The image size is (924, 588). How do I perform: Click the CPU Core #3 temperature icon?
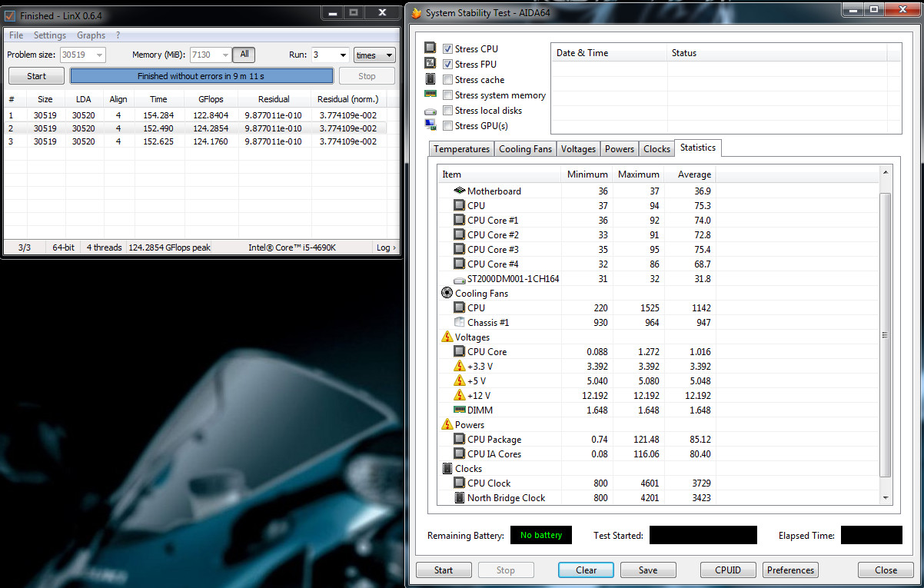click(x=460, y=249)
